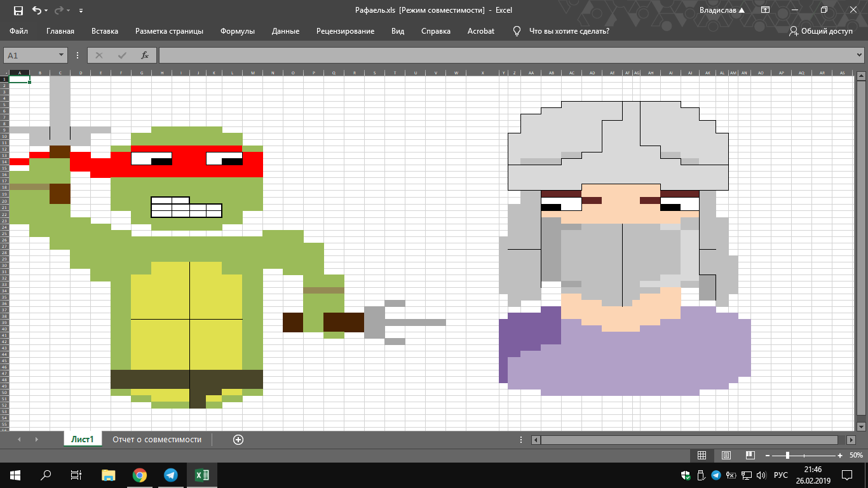This screenshot has width=868, height=488.
Task: Click the Insert Function fx icon
Action: point(144,55)
